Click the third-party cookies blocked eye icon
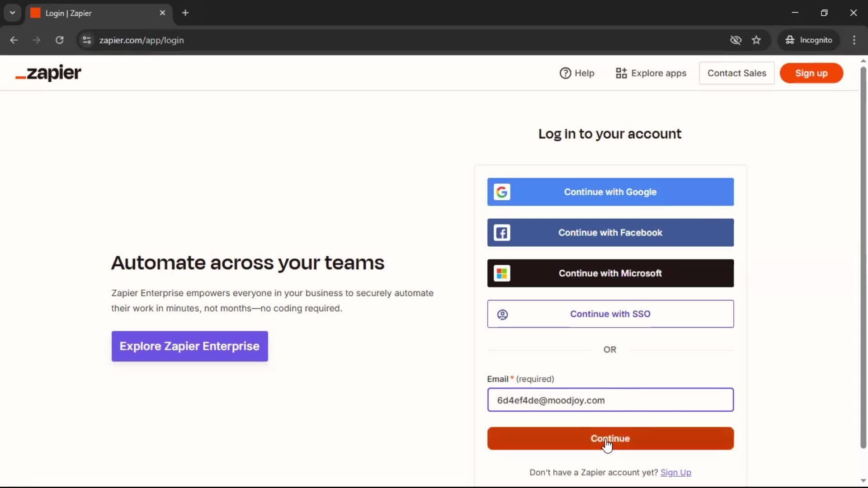The image size is (868, 488). pyautogui.click(x=736, y=40)
